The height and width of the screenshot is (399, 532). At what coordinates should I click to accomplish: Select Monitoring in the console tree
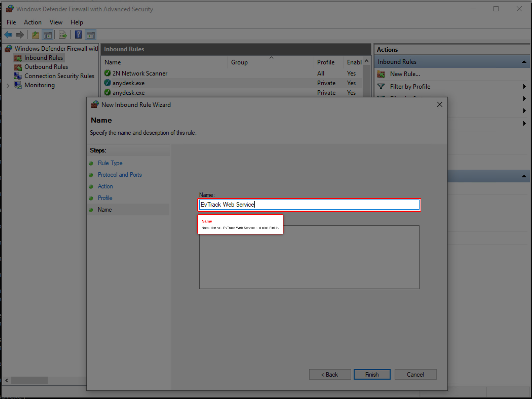pyautogui.click(x=40, y=85)
